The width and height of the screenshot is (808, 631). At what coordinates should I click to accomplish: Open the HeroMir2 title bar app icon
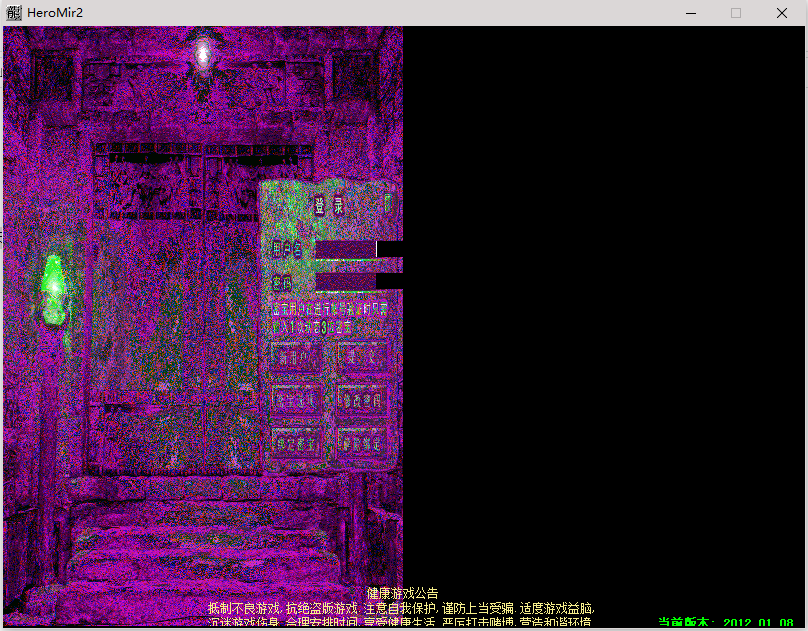(x=13, y=13)
